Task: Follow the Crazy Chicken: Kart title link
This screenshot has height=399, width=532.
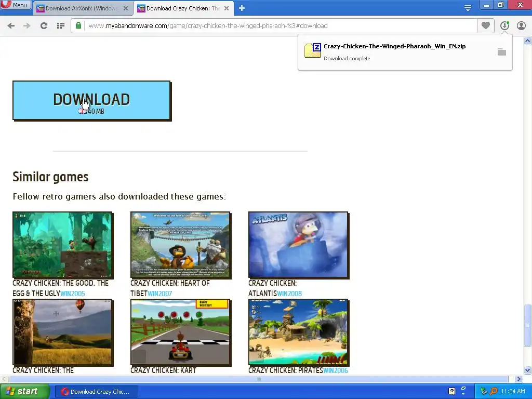Action: click(x=163, y=370)
